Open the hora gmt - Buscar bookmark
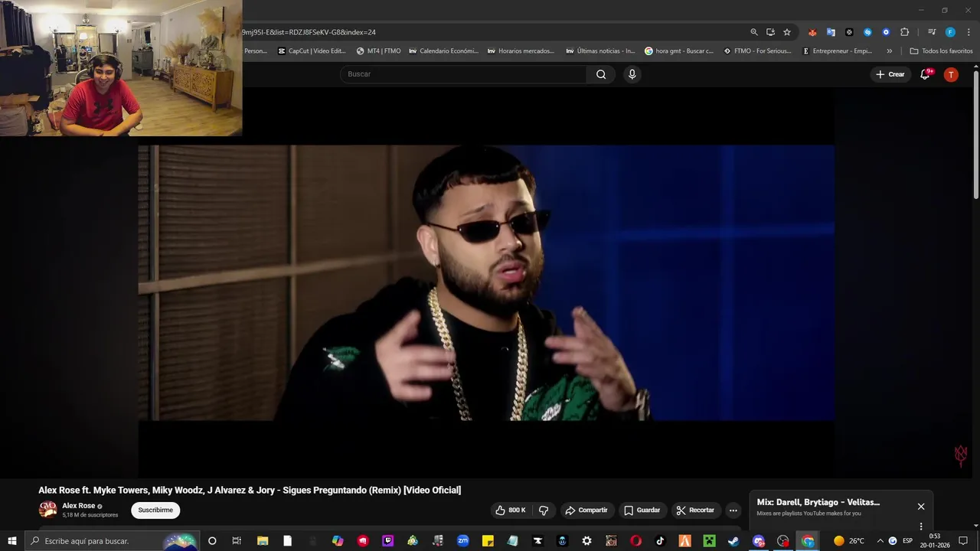The image size is (980, 551). (x=679, y=51)
